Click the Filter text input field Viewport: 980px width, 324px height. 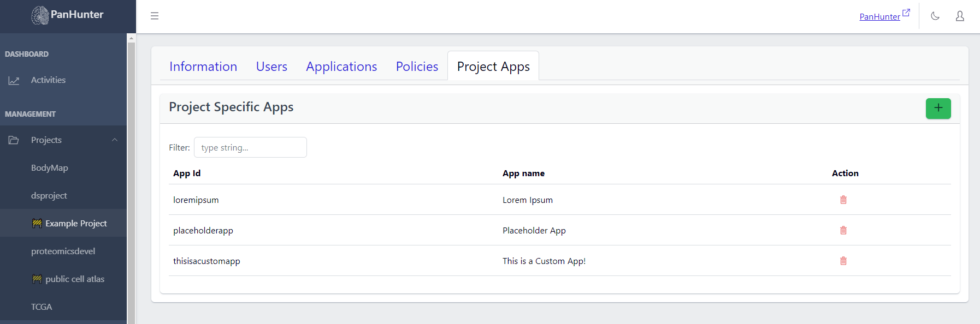(x=250, y=147)
